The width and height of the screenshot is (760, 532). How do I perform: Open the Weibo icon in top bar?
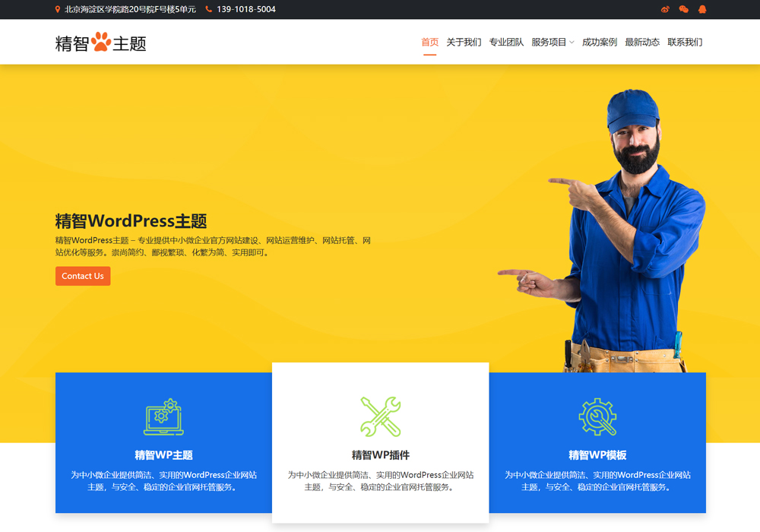coord(665,9)
